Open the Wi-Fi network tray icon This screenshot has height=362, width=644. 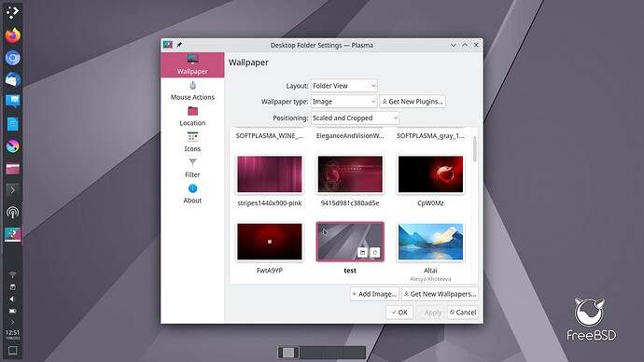coord(13,274)
